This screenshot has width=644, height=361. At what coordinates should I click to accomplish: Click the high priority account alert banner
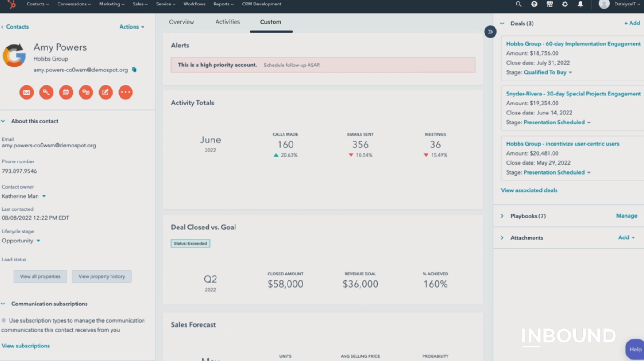click(323, 65)
